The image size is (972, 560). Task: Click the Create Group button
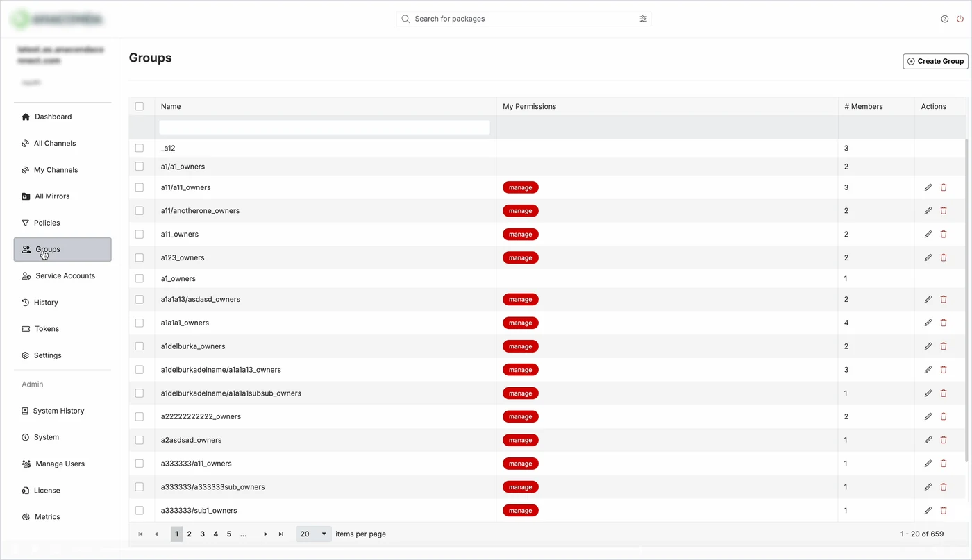(x=935, y=61)
